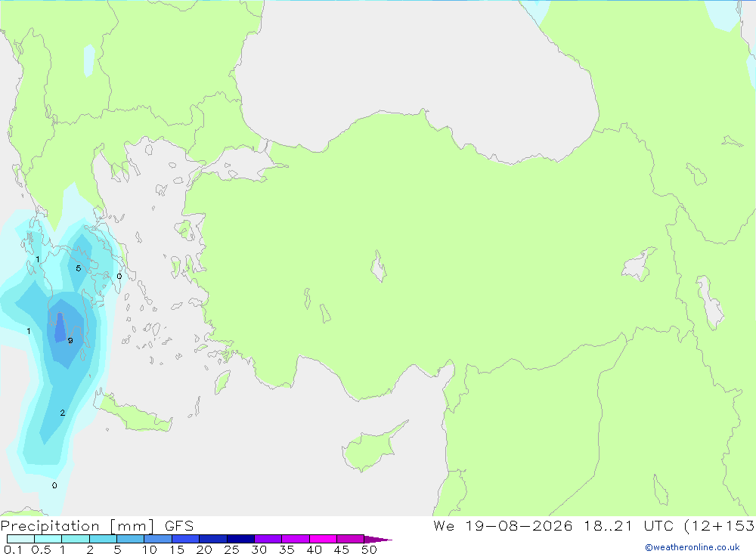Viewport: 756px width, 554px height.
Task: Click the "15" legend scale label
Action: [177, 549]
